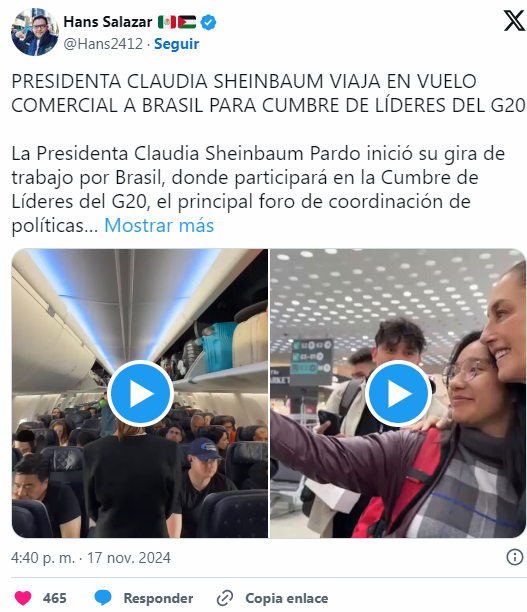Click the blue verified badge
The height and width of the screenshot is (612, 527).
pos(208,22)
